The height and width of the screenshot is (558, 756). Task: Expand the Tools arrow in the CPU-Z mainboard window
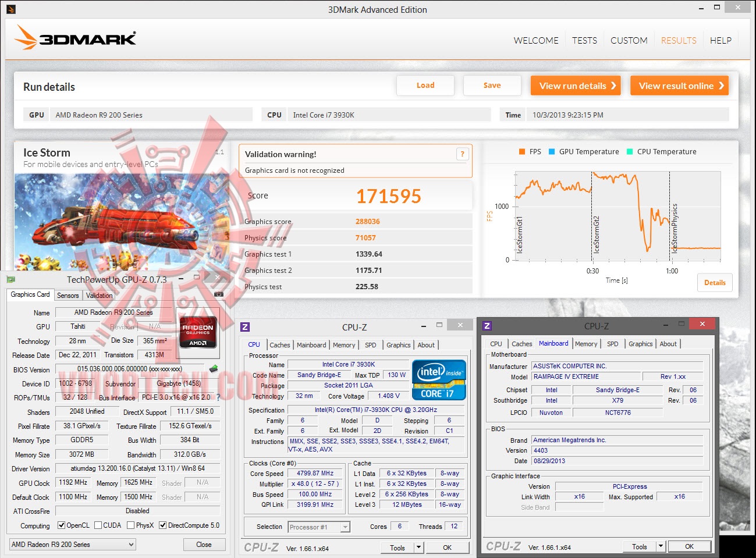[661, 546]
